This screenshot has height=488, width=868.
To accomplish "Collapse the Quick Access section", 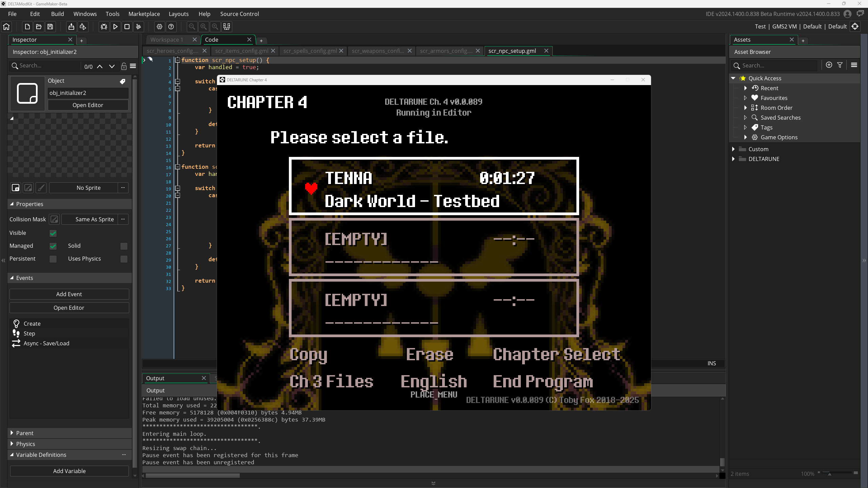I will [x=733, y=78].
